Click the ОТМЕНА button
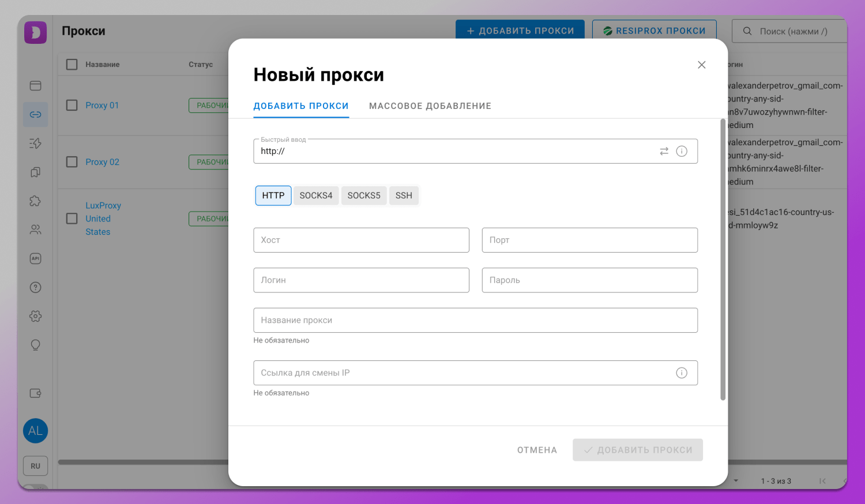Viewport: 865px width, 504px height. (537, 450)
